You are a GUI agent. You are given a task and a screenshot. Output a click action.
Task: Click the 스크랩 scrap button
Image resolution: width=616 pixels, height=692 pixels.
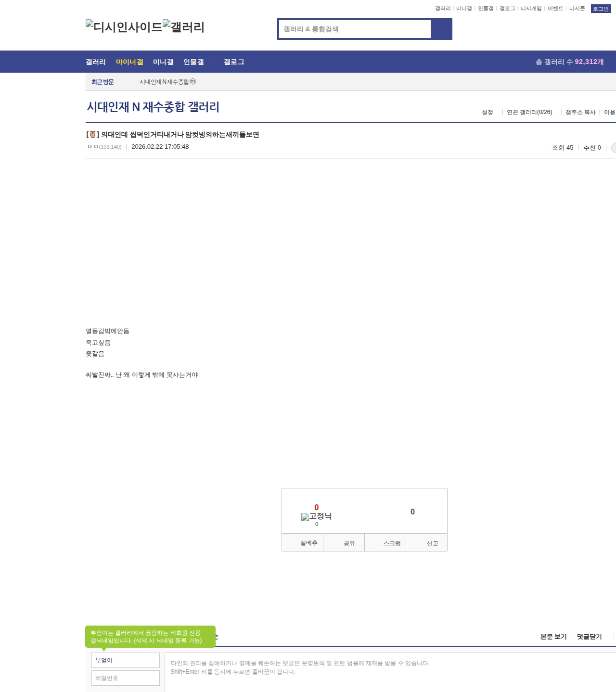pyautogui.click(x=385, y=542)
